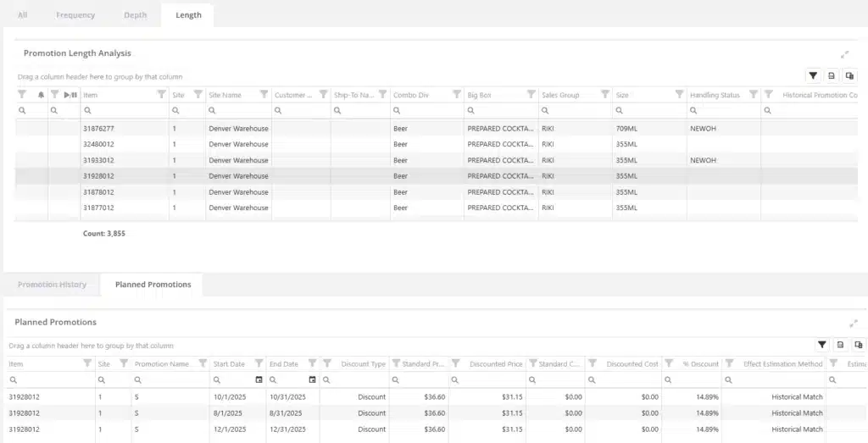
Task: Open Discount Type column filter icon
Action: pos(327,363)
